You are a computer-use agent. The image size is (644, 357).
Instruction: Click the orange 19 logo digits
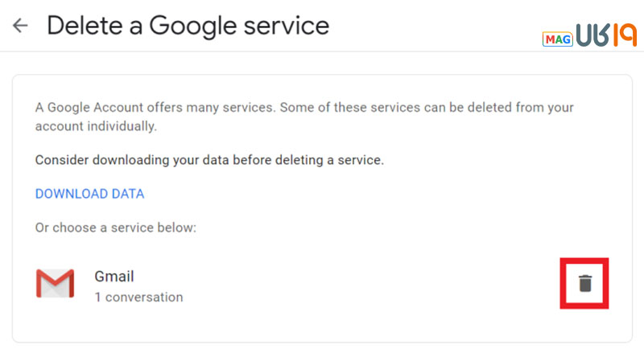coord(625,35)
